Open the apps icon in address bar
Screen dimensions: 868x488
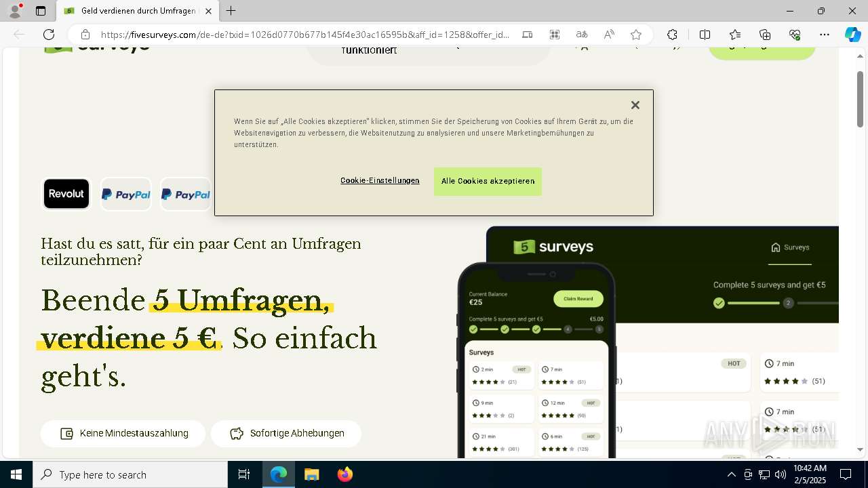(554, 35)
